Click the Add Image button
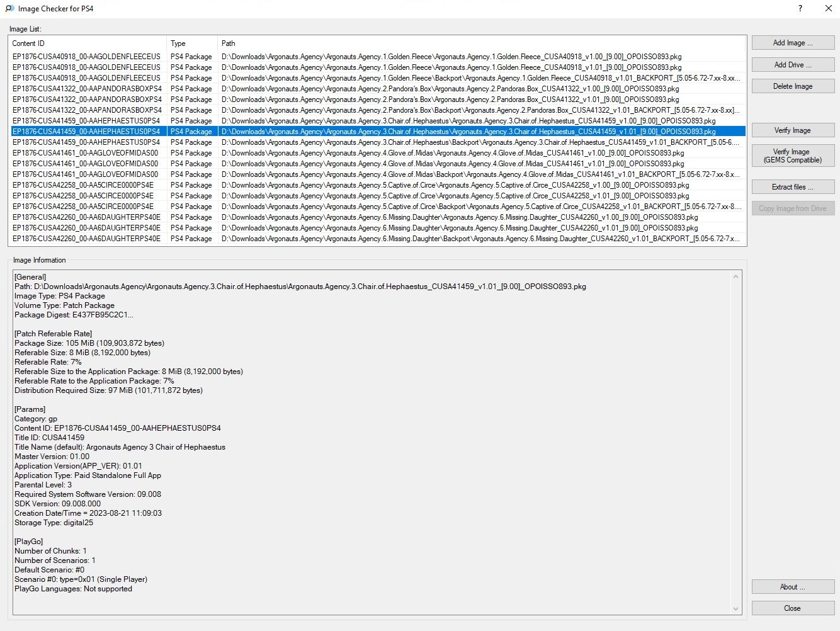 pos(792,43)
